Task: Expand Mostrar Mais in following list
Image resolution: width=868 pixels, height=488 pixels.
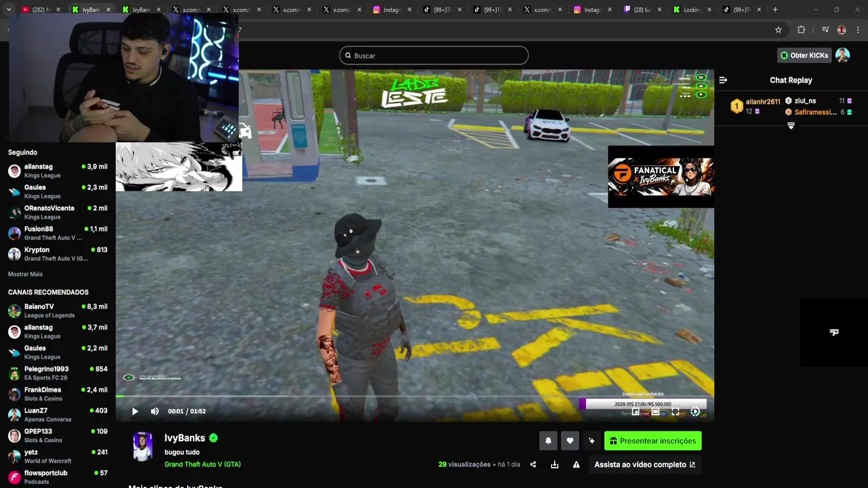Action: [25, 274]
